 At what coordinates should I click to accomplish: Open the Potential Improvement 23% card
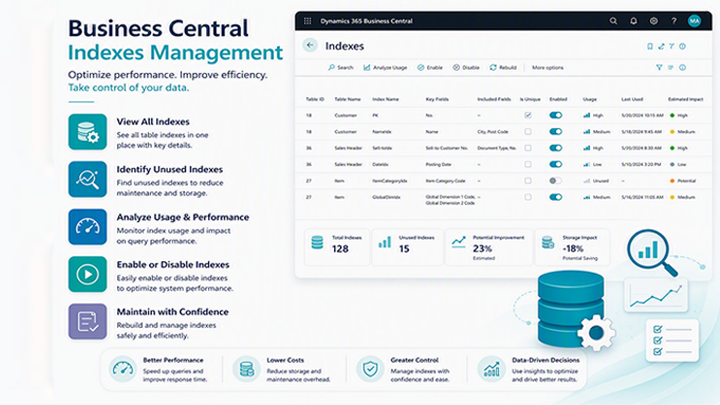tap(489, 247)
